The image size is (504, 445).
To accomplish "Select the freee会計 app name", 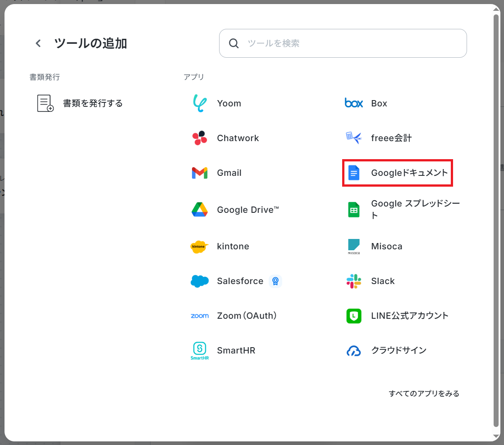I will pyautogui.click(x=391, y=138).
